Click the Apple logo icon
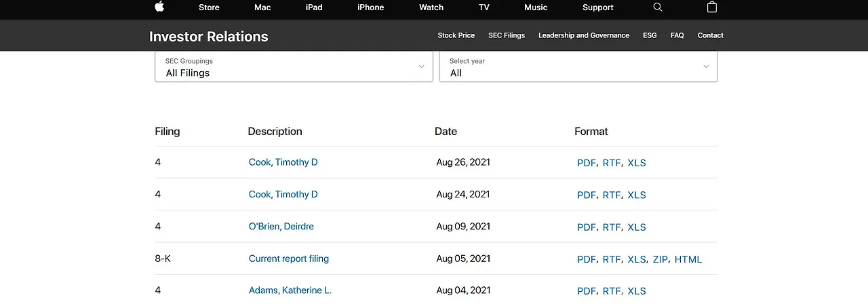 point(159,7)
